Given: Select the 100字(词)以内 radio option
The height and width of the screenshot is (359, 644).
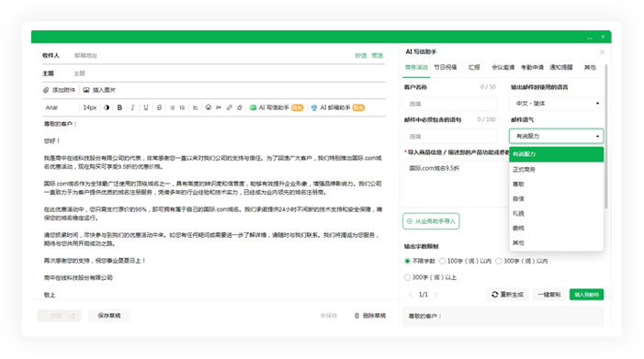Looking at the screenshot, I should point(442,261).
